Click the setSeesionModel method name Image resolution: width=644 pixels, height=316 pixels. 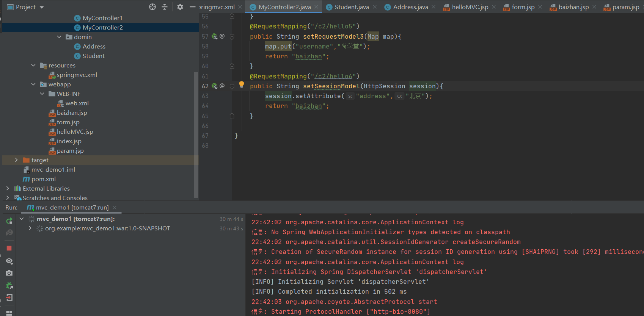pos(331,86)
